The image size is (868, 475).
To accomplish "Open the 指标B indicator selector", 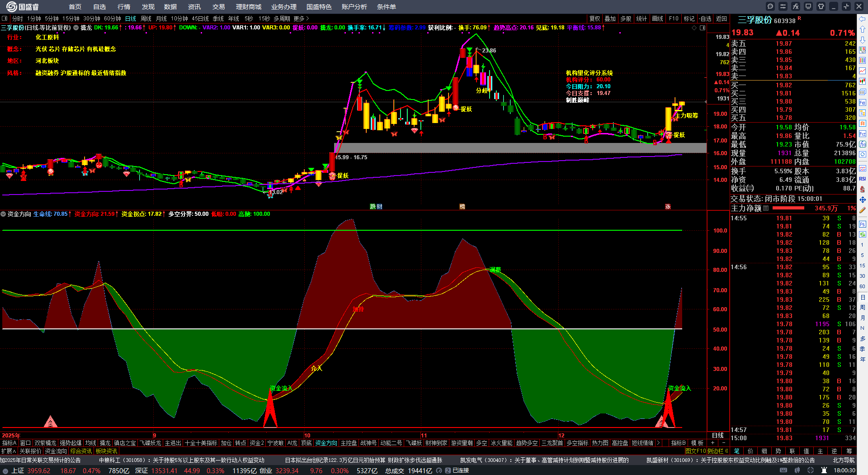I will 678,443.
